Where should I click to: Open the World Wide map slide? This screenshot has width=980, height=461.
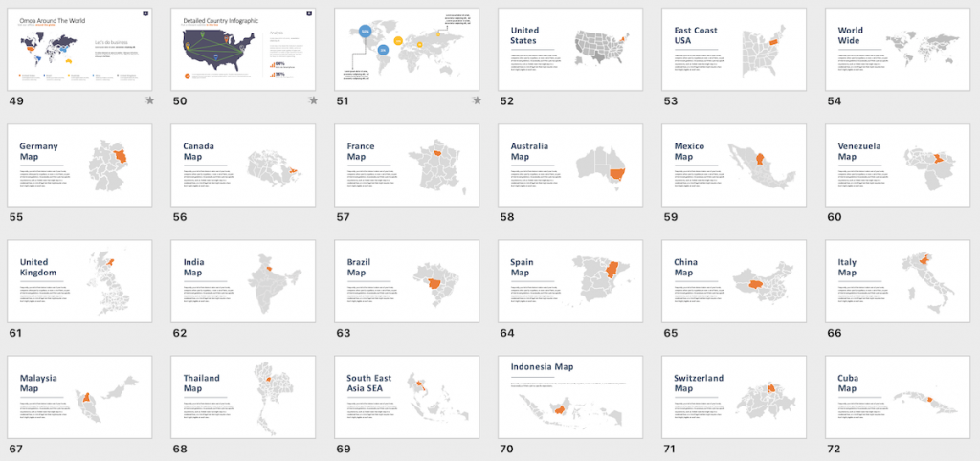(x=898, y=49)
